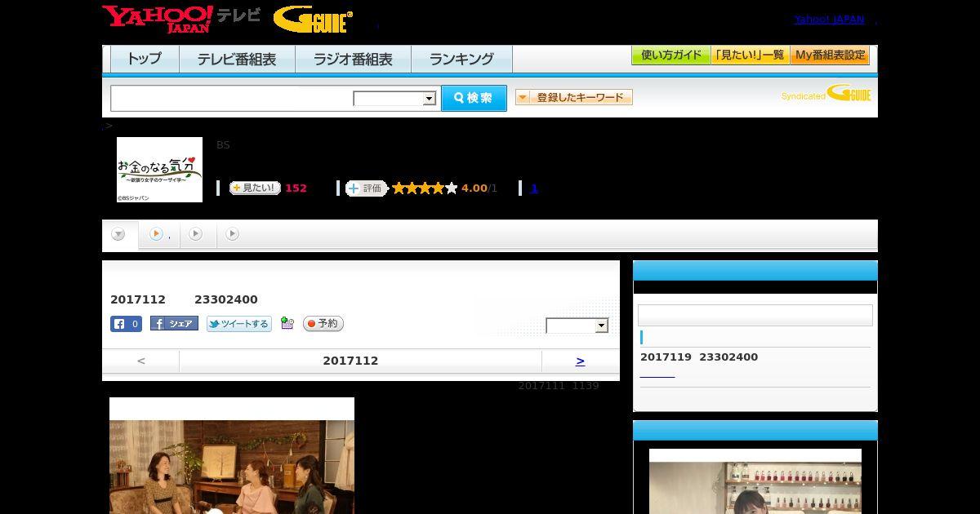Click the 2017119 23302400 schedule text
The image size is (980, 514).
tap(699, 357)
